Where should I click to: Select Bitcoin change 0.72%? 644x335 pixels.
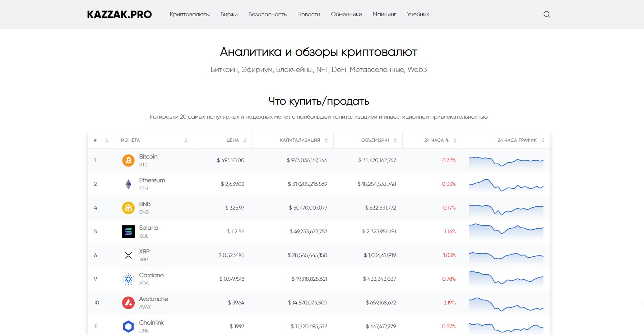tap(449, 160)
